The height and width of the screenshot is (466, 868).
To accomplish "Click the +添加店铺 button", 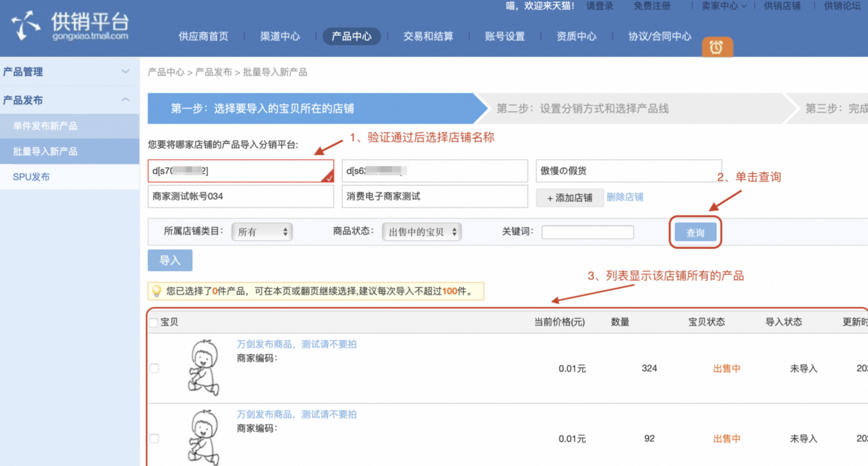I will (569, 198).
